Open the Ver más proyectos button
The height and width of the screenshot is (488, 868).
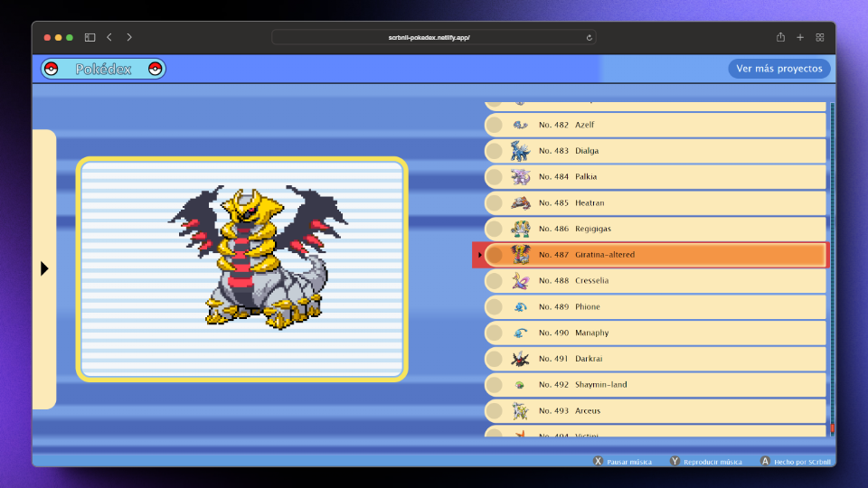(778, 69)
